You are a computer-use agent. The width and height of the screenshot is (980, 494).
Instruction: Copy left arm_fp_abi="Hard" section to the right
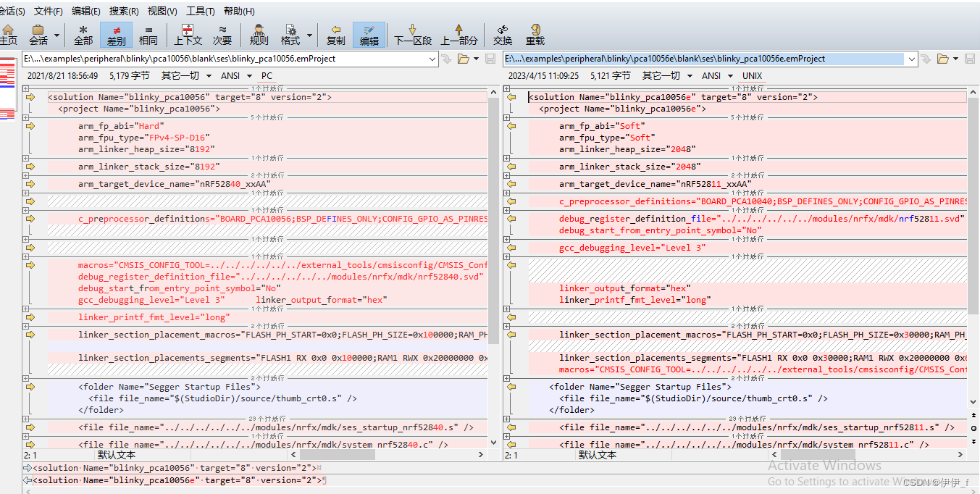pyautogui.click(x=30, y=126)
